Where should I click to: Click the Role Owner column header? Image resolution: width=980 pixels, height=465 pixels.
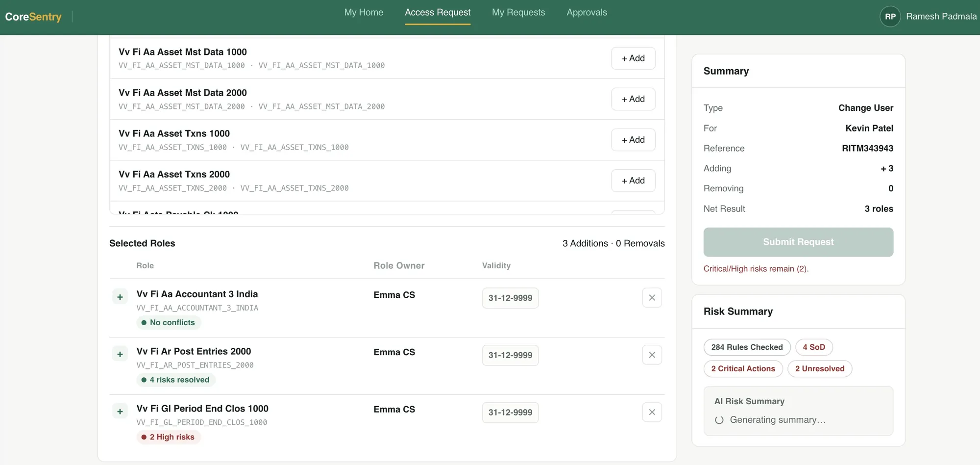[399, 265]
